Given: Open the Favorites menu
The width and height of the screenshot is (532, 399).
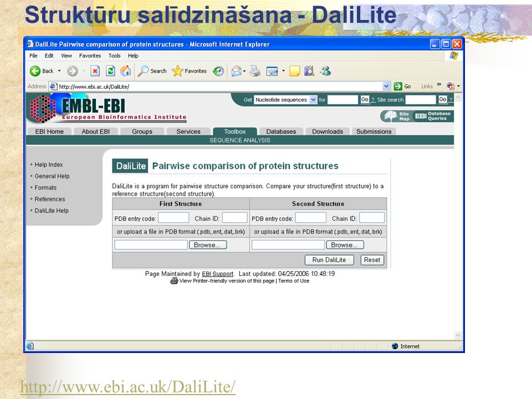Looking at the screenshot, I should click(x=90, y=55).
